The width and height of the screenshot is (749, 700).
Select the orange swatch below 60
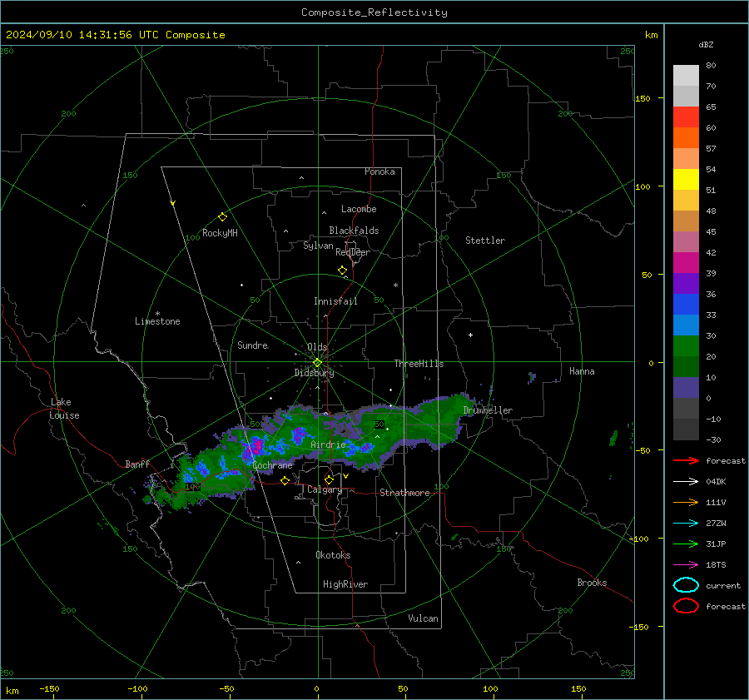click(686, 137)
